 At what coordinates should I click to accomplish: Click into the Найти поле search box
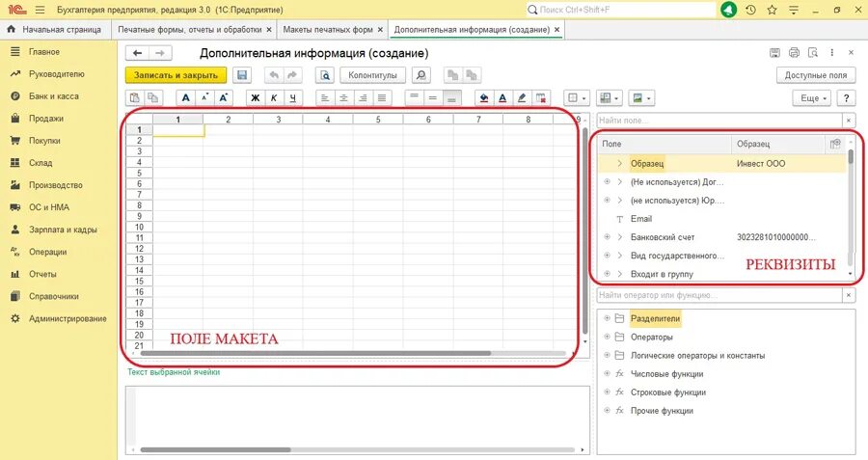[719, 121]
